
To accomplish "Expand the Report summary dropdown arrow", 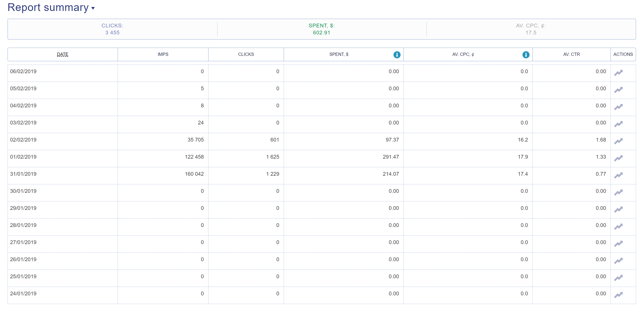I will click(93, 8).
